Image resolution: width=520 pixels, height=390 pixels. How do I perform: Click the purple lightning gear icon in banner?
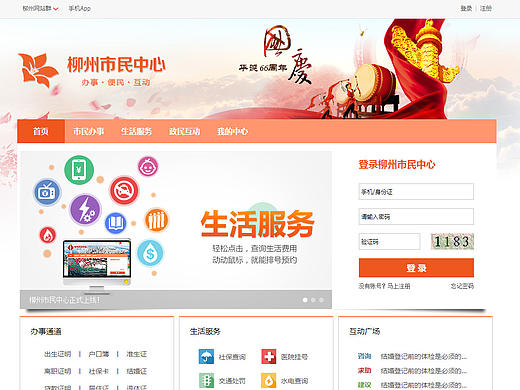85,210
